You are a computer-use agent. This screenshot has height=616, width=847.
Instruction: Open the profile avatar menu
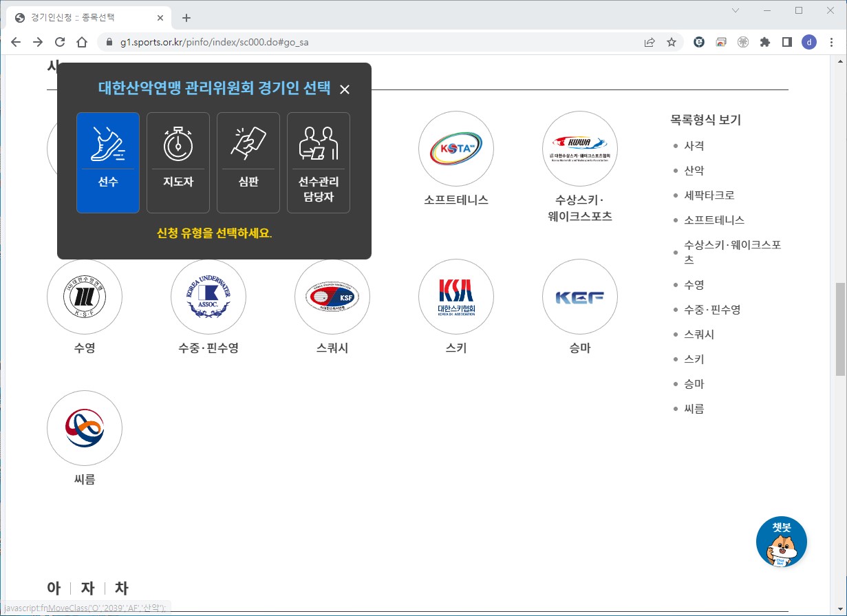coord(809,42)
